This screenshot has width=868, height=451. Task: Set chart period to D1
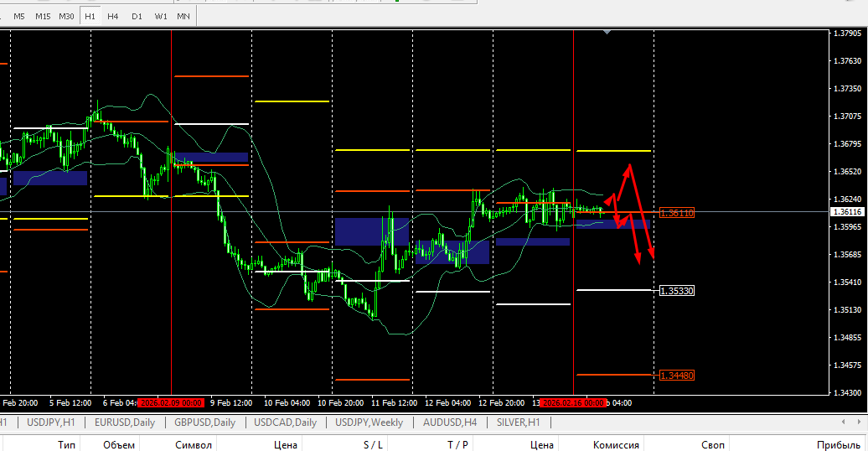[x=137, y=16]
